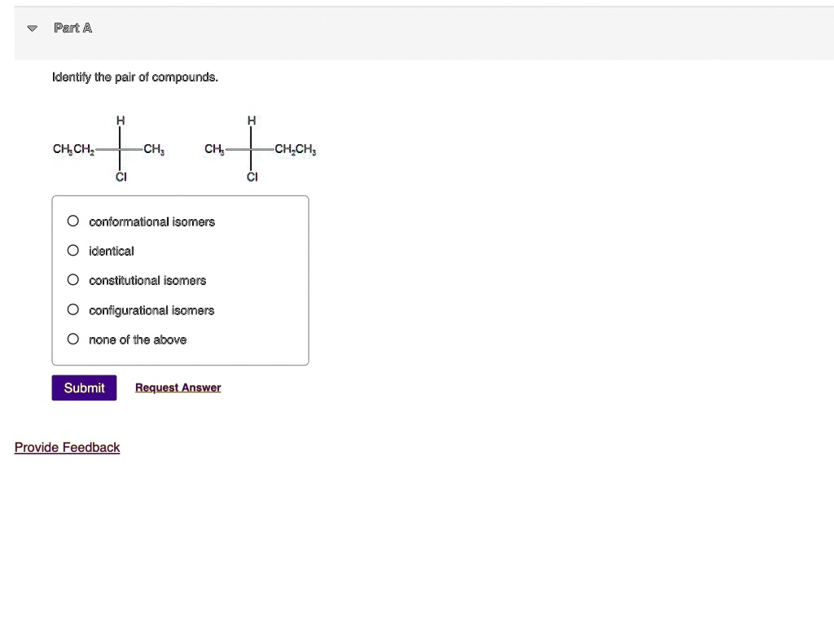
Task: Open the Provide Feedback page
Action: pyautogui.click(x=67, y=447)
